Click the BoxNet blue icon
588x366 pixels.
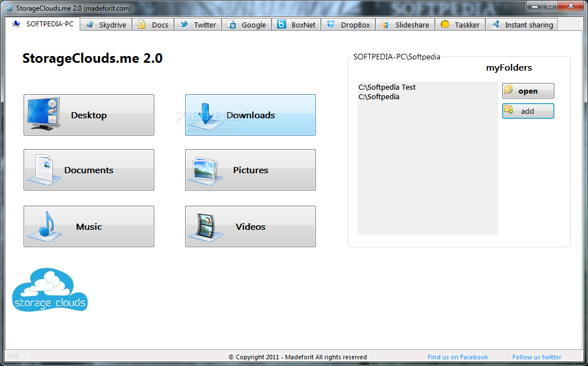click(281, 24)
